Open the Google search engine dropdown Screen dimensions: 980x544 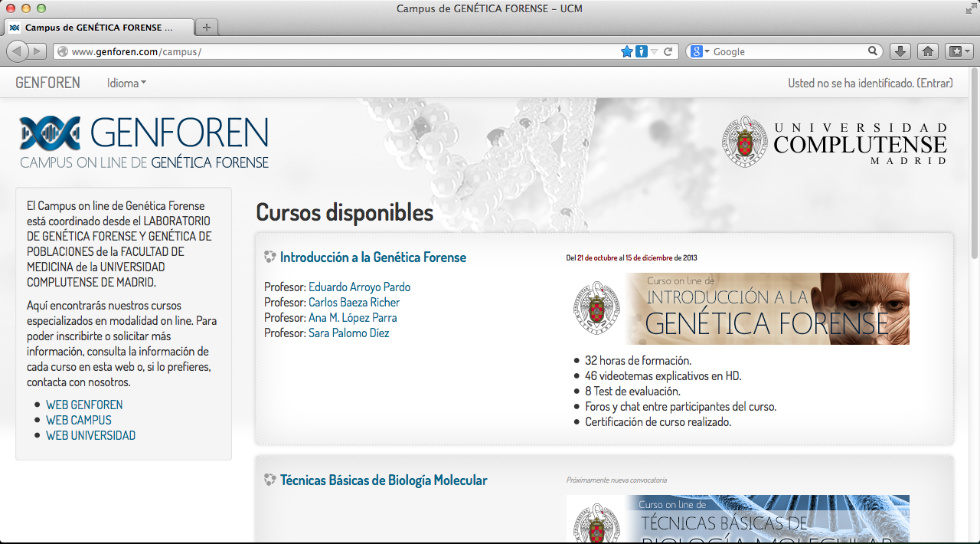(700, 51)
